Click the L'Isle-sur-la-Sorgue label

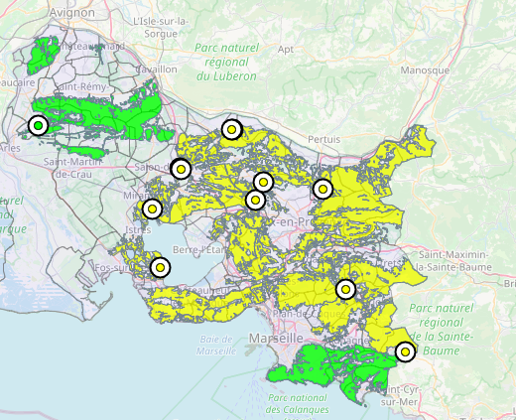161,28
